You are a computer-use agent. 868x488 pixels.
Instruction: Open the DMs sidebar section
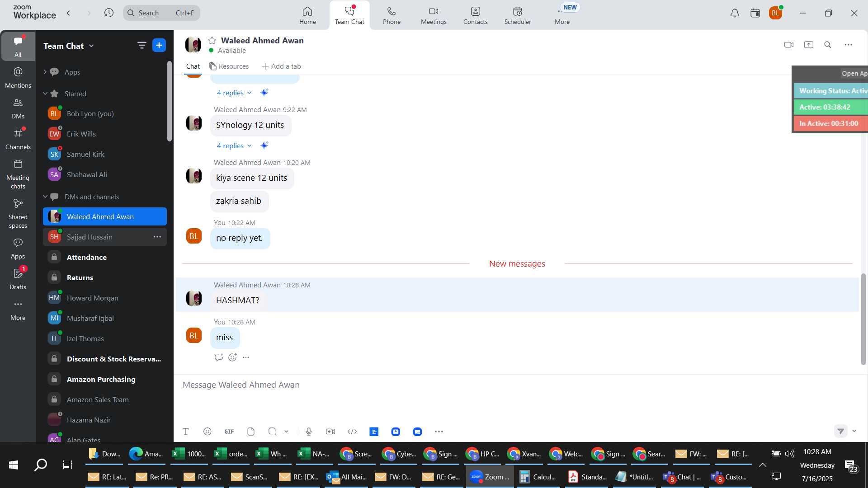18,108
